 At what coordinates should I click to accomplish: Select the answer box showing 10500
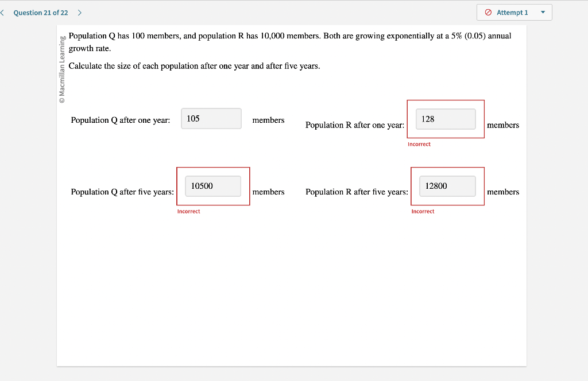point(213,186)
